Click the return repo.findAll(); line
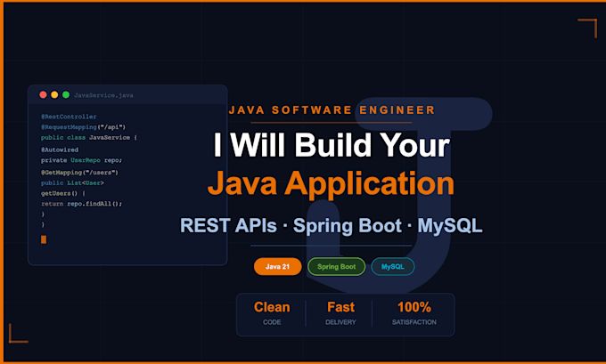Screen dimensions: 606x364 [x=82, y=204]
